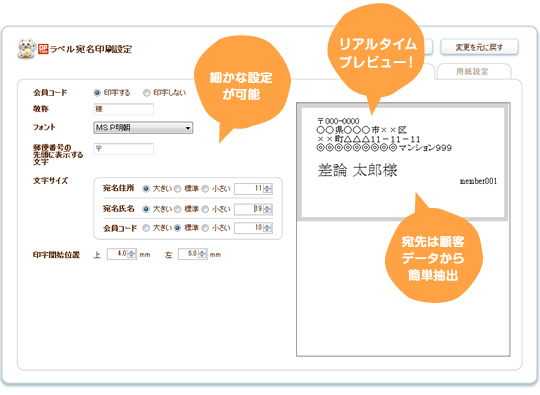This screenshot has width=540, height=395.
Task: Click the ラベル宛名印刷設定 title text
Action: 91,49
